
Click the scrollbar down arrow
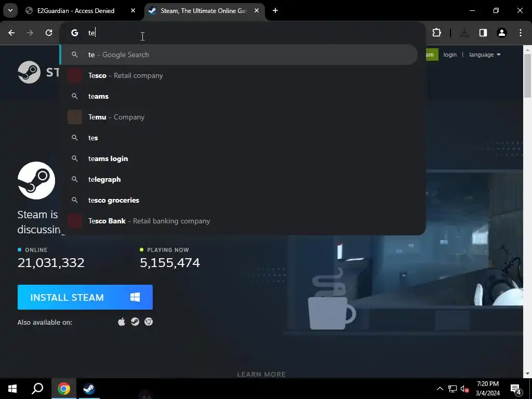tap(527, 374)
